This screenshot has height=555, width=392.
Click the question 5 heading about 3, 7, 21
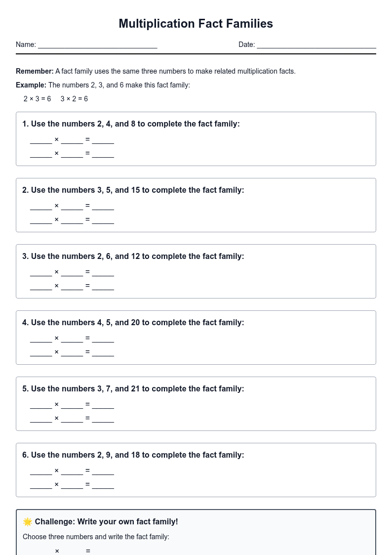tap(133, 388)
